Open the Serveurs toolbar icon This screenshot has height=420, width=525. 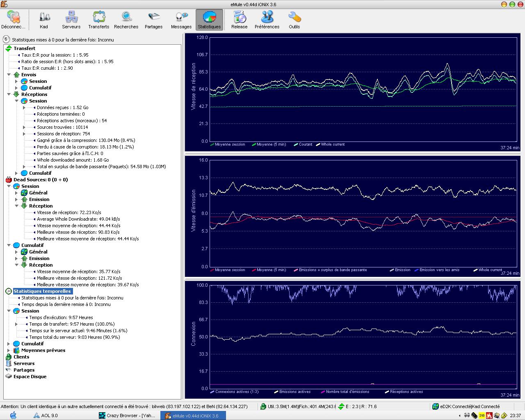(x=71, y=20)
